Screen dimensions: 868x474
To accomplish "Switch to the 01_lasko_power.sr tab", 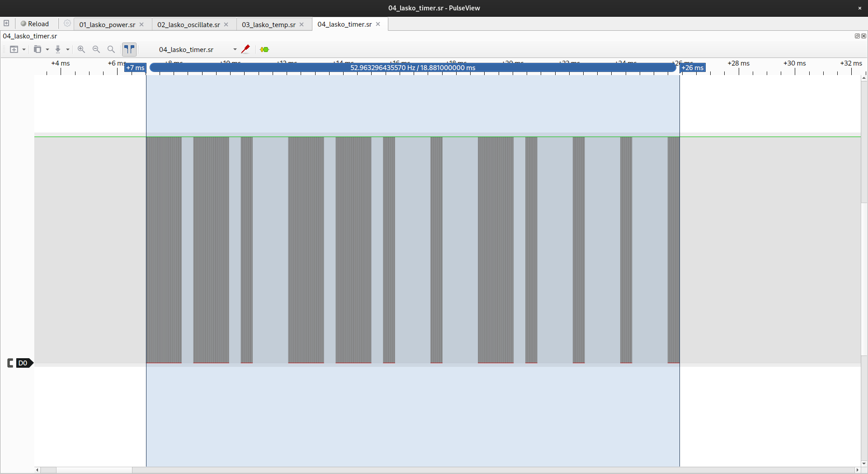I will point(107,24).
